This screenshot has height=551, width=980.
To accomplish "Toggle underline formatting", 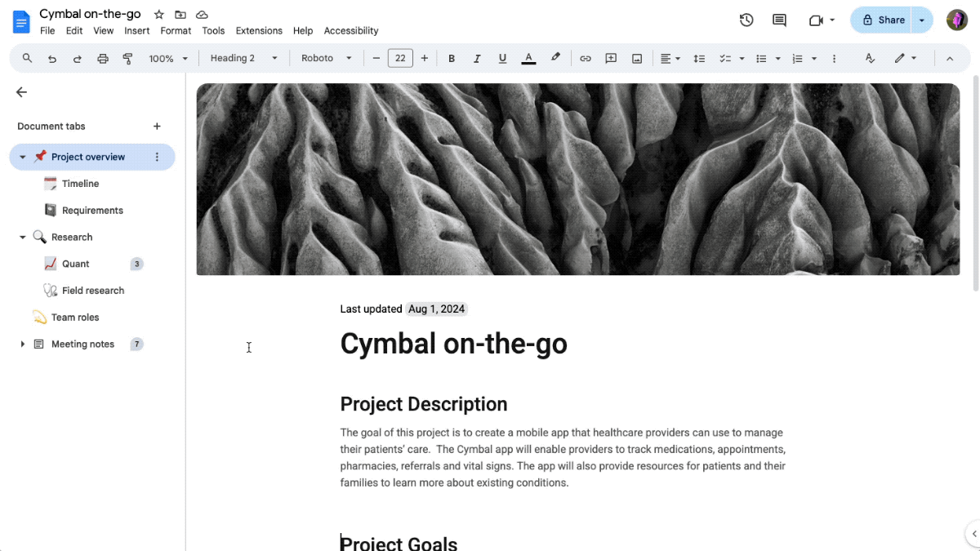I will click(x=502, y=58).
